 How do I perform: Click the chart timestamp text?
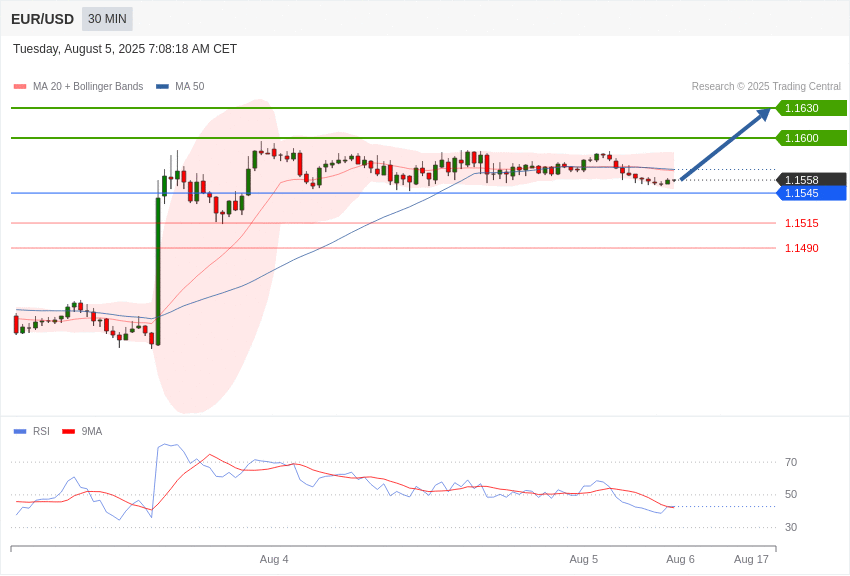125,49
